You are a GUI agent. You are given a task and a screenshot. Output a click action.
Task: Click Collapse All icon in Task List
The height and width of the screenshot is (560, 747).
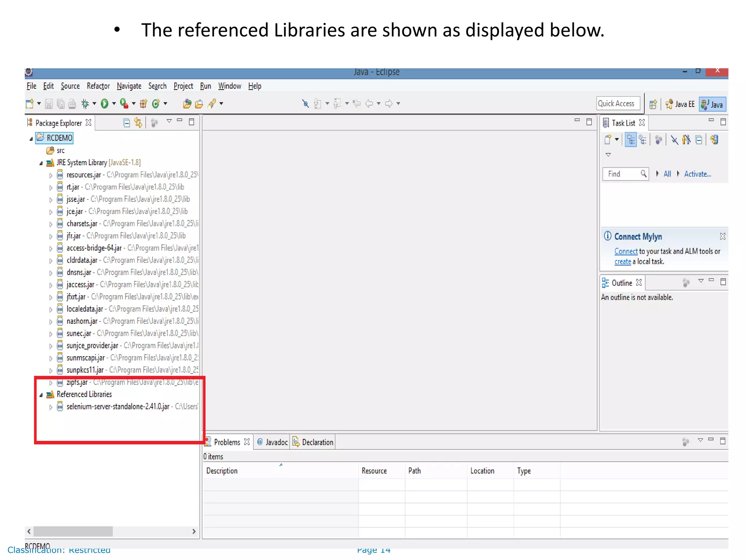click(x=698, y=140)
